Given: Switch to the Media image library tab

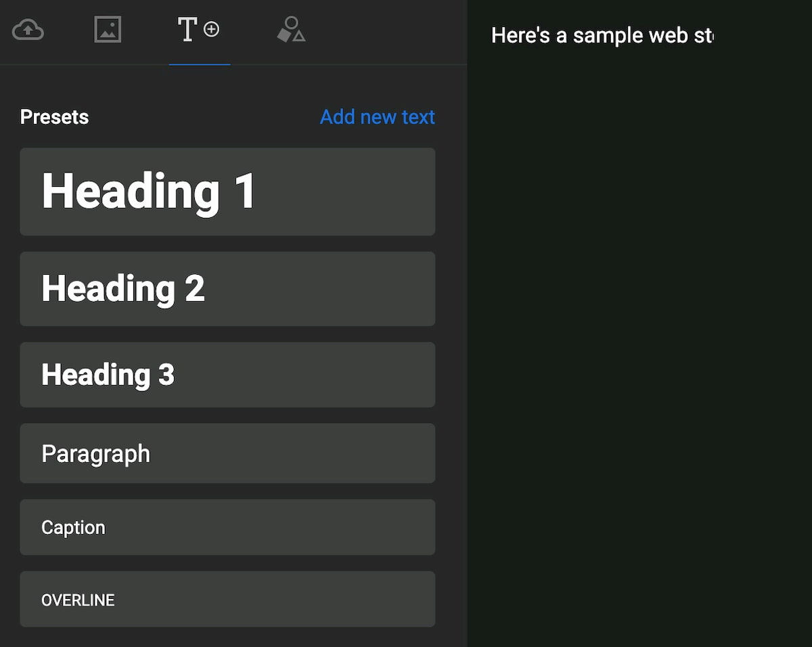Looking at the screenshot, I should pyautogui.click(x=108, y=30).
